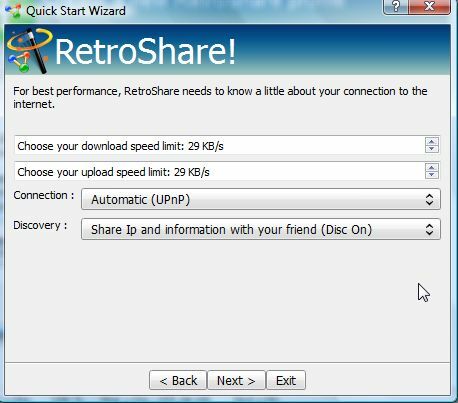458x403 pixels.
Task: Click the title bar RetroShare app icon
Action: coord(13,10)
